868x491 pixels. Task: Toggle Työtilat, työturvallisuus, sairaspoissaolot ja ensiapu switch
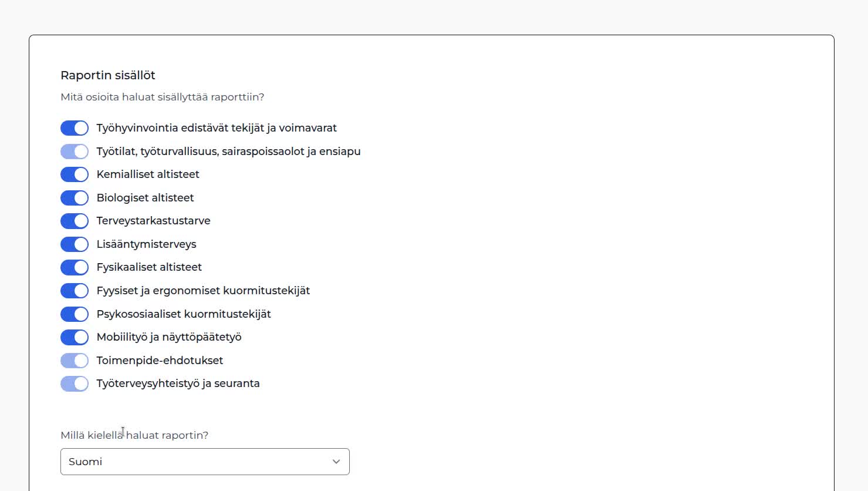75,152
